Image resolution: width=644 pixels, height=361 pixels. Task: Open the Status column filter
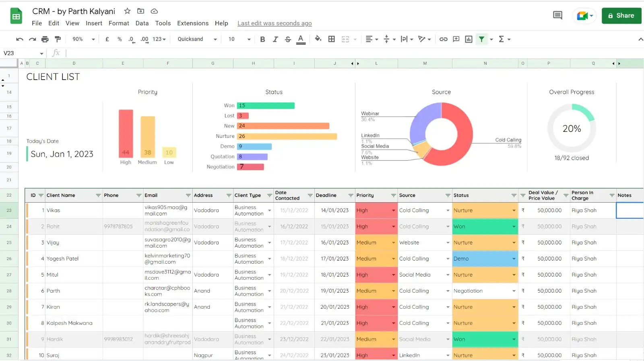[514, 195]
